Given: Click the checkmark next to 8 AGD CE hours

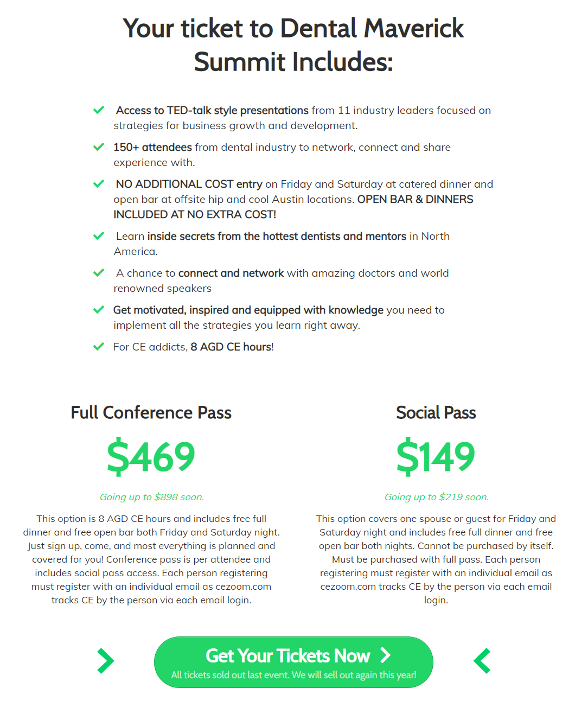Looking at the screenshot, I should pos(99,347).
